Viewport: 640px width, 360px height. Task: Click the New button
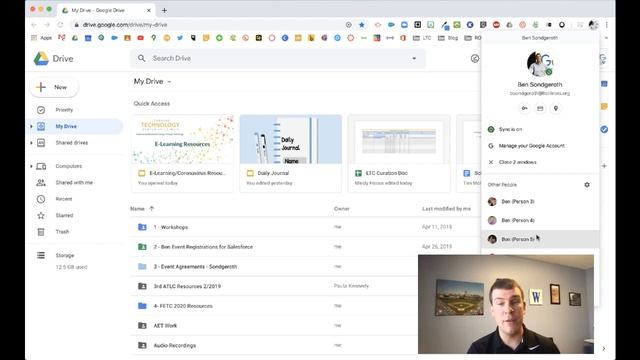click(x=54, y=87)
